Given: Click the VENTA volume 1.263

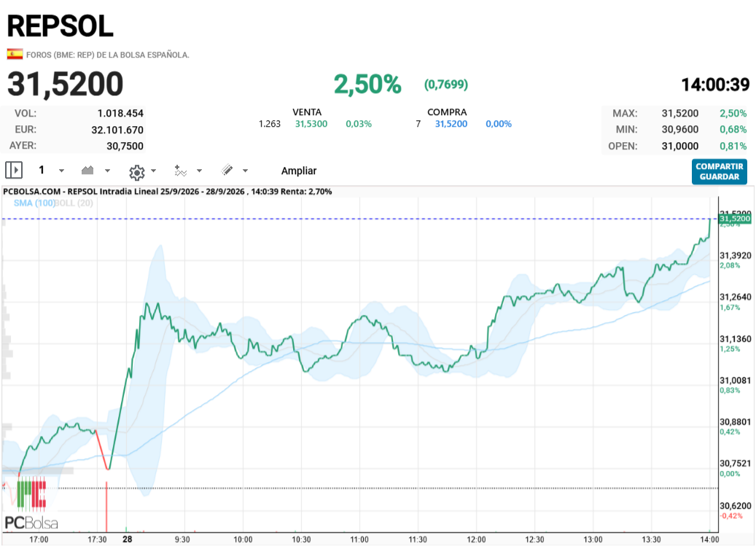Looking at the screenshot, I should click(x=270, y=124).
